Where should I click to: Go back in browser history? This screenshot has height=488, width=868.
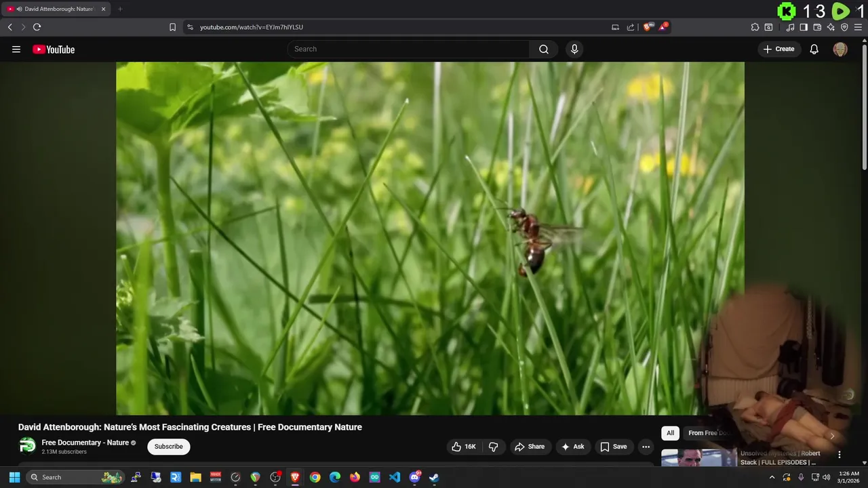click(x=10, y=27)
